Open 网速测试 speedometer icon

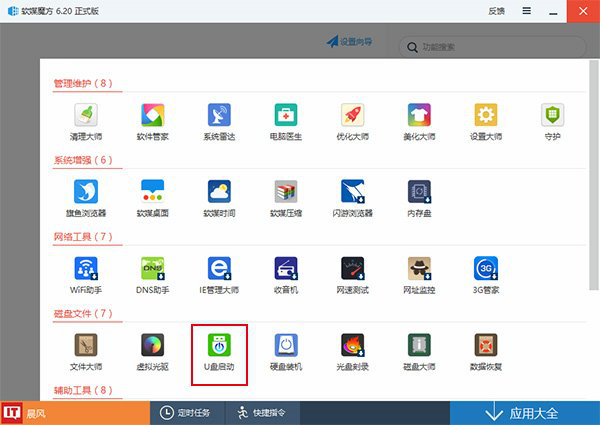pos(352,268)
